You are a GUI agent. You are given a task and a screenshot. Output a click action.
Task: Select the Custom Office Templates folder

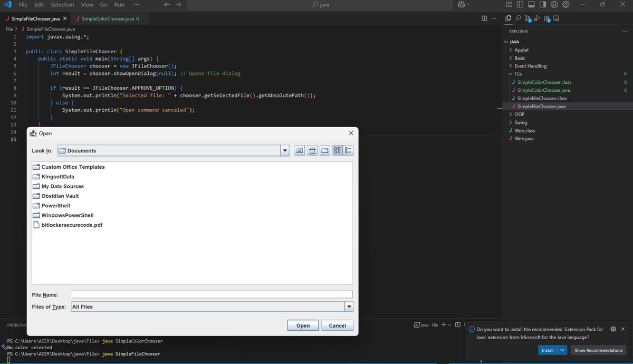69,167
